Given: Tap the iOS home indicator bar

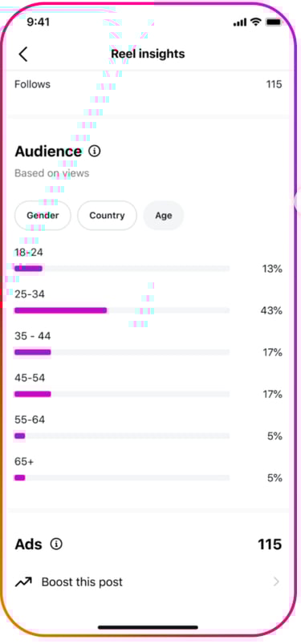Looking at the screenshot, I should pos(148,627).
